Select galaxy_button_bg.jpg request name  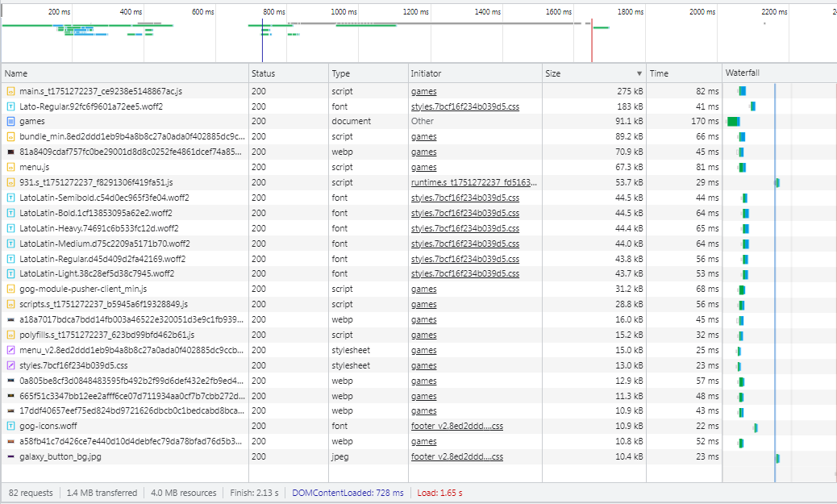pos(60,456)
